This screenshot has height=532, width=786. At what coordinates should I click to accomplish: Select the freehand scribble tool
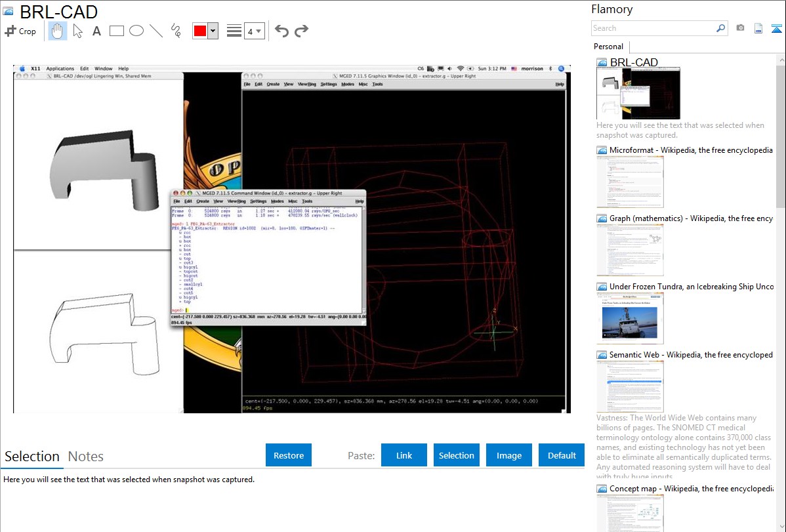click(x=176, y=31)
